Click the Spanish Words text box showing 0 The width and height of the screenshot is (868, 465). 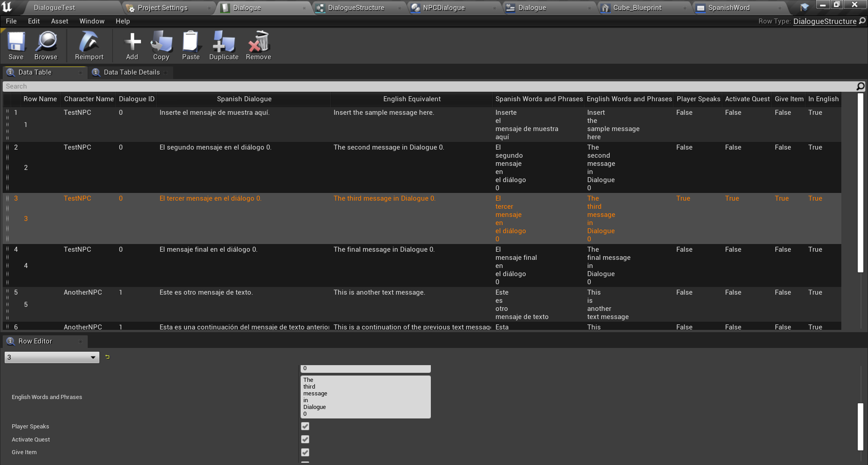pos(365,369)
